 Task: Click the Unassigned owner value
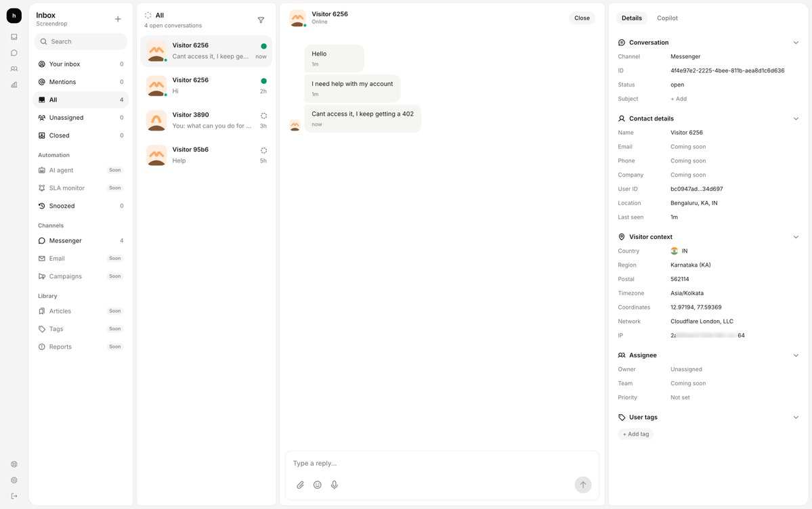coord(686,370)
